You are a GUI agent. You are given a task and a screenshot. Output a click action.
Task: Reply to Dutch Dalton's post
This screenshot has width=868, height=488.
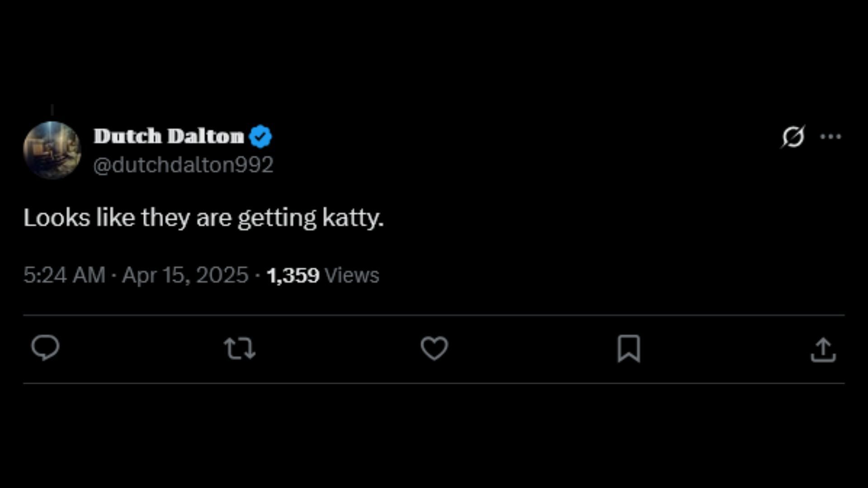click(x=45, y=348)
